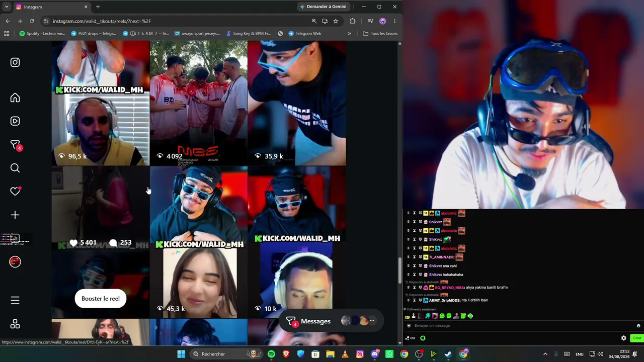Open the tab search dropdown arrow
644x362 pixels.
7,7
